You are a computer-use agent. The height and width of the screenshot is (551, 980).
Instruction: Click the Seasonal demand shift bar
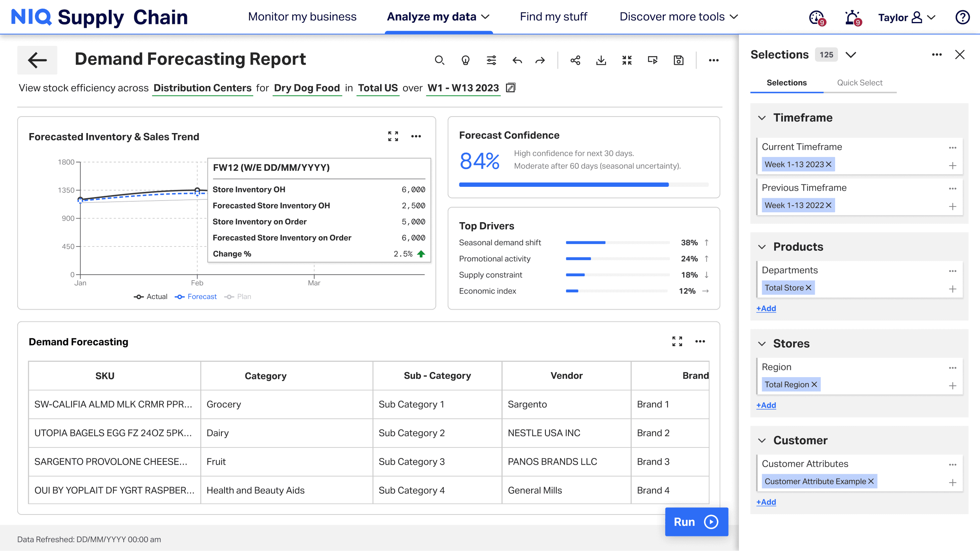click(x=618, y=243)
